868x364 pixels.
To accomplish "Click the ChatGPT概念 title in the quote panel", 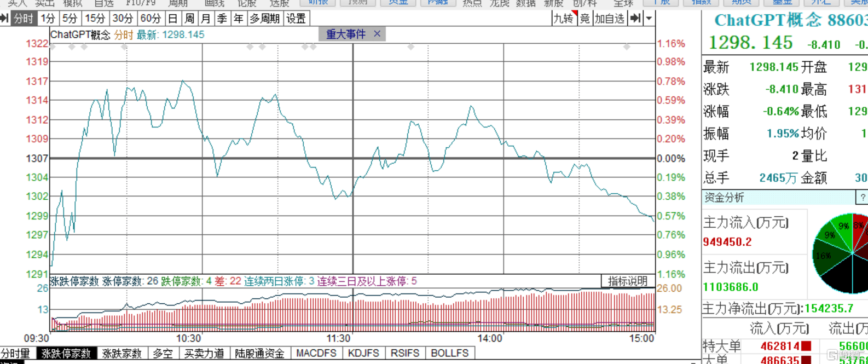I will coord(768,21).
